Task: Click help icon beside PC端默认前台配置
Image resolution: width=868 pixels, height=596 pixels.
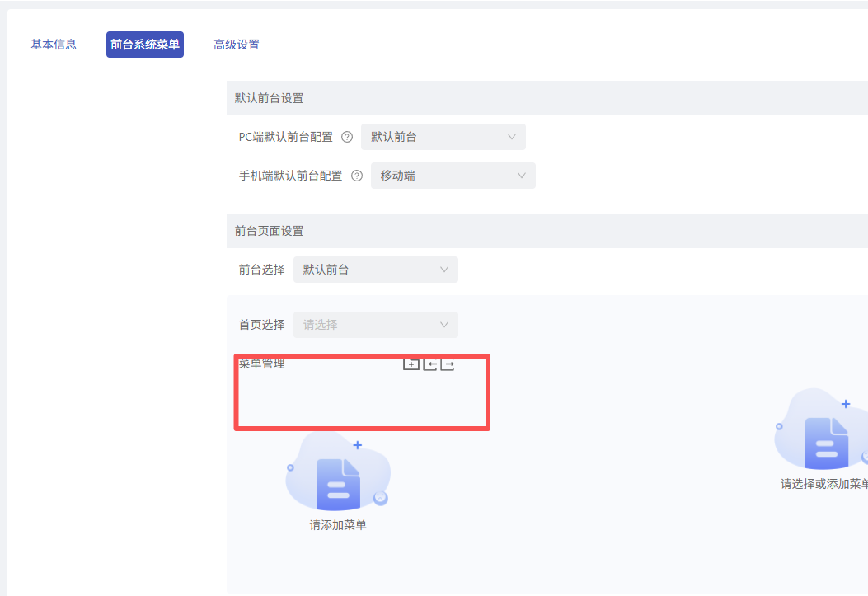Action: pos(347,137)
